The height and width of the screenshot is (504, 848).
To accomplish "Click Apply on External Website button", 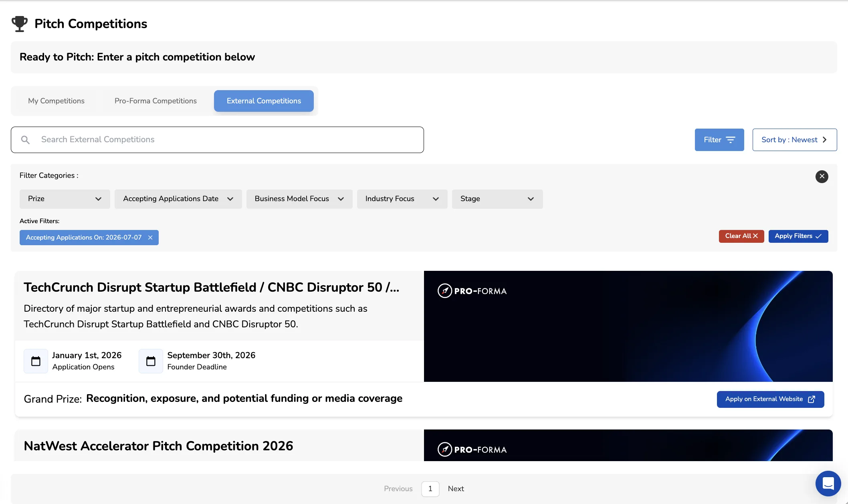I will [x=770, y=399].
